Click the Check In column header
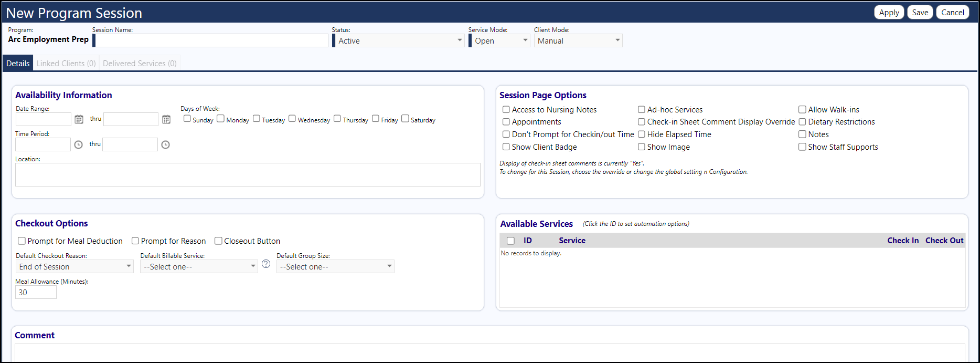Image resolution: width=980 pixels, height=363 pixels. (x=903, y=241)
